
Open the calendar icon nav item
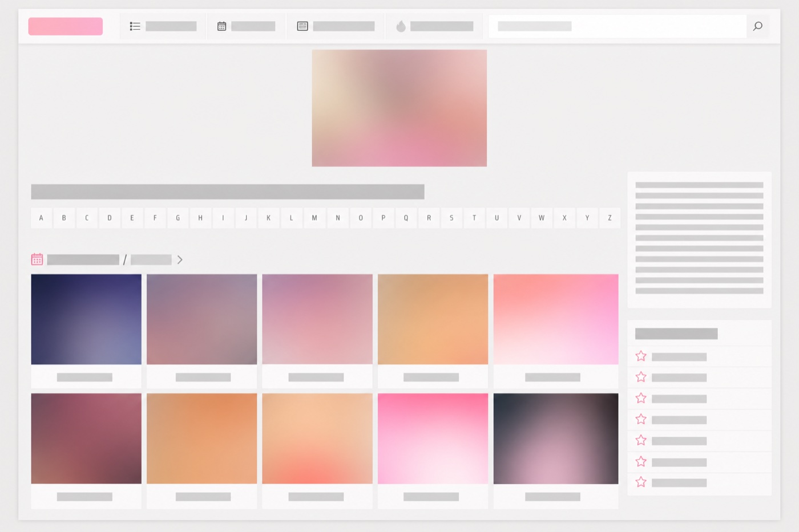click(246, 26)
